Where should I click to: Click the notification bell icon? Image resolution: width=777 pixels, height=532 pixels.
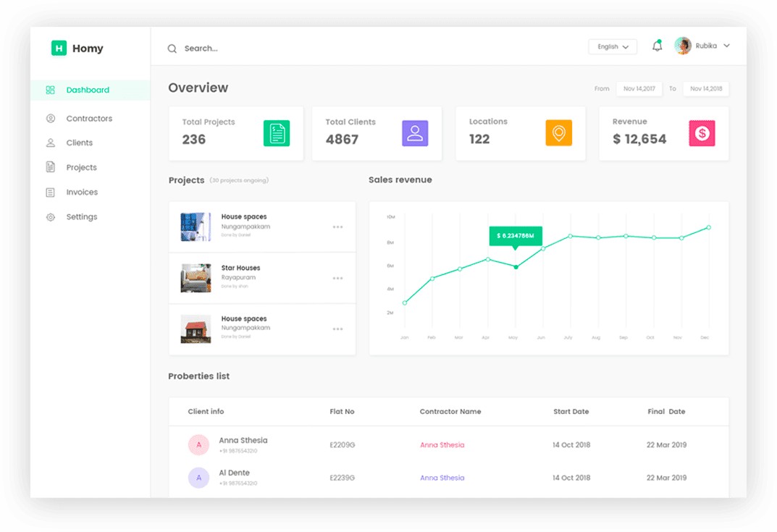click(x=657, y=46)
